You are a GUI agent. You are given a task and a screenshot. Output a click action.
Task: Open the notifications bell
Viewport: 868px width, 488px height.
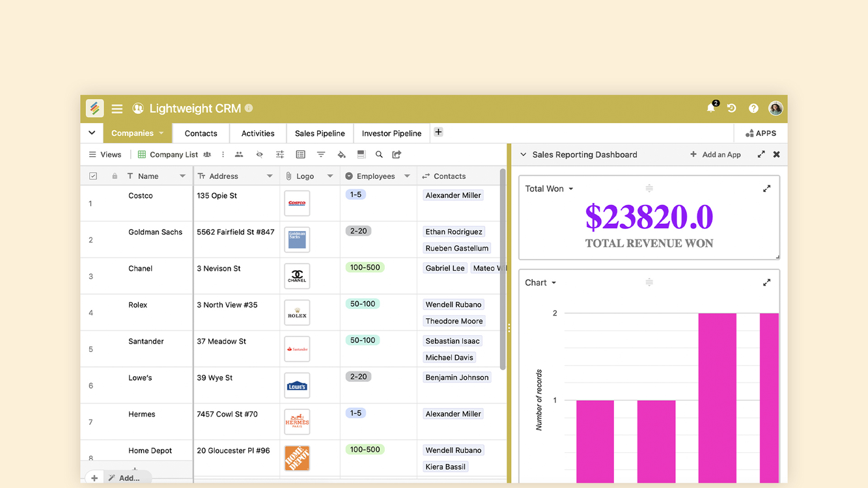pyautogui.click(x=711, y=108)
